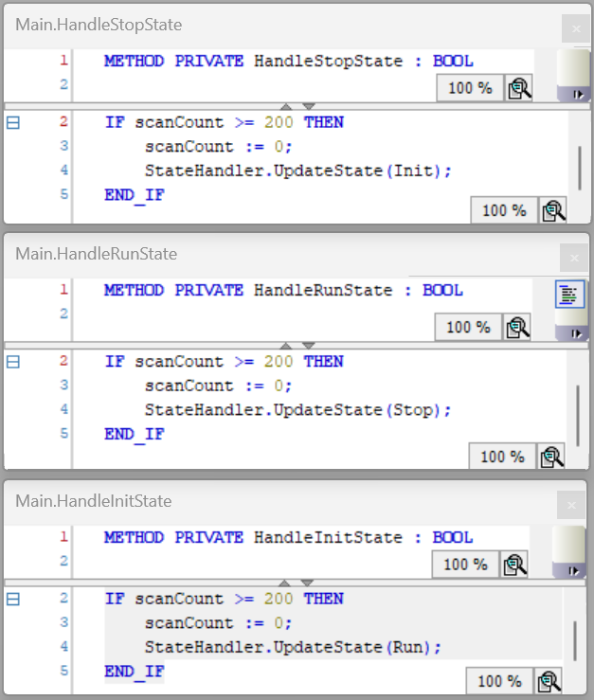Select the Main.HandleInitState panel title
The width and height of the screenshot is (594, 700).
(94, 501)
